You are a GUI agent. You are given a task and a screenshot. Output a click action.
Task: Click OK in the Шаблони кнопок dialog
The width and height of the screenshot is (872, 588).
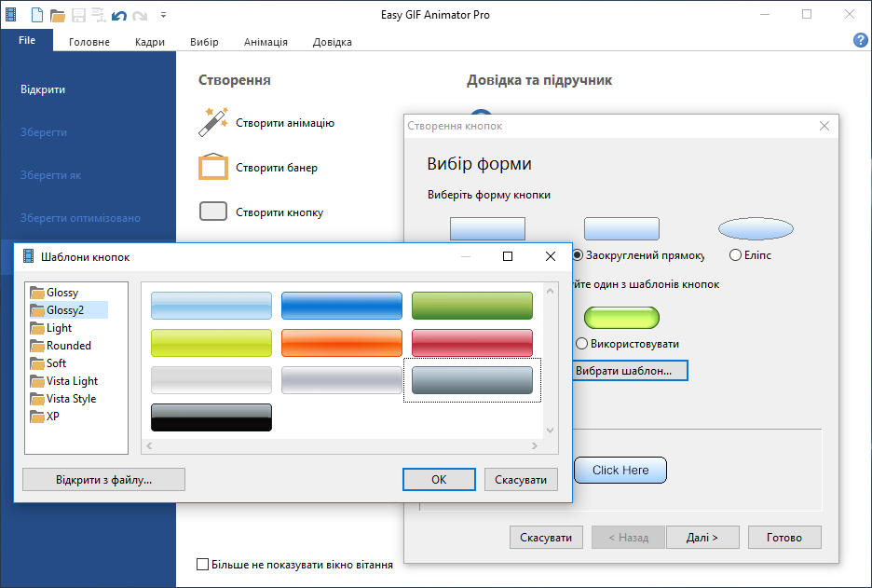click(x=439, y=480)
